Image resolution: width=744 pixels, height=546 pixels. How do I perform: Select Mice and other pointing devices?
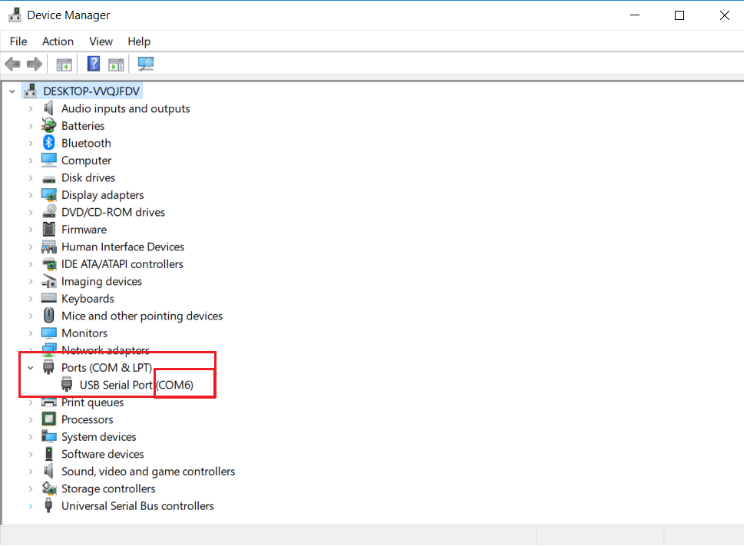(141, 316)
